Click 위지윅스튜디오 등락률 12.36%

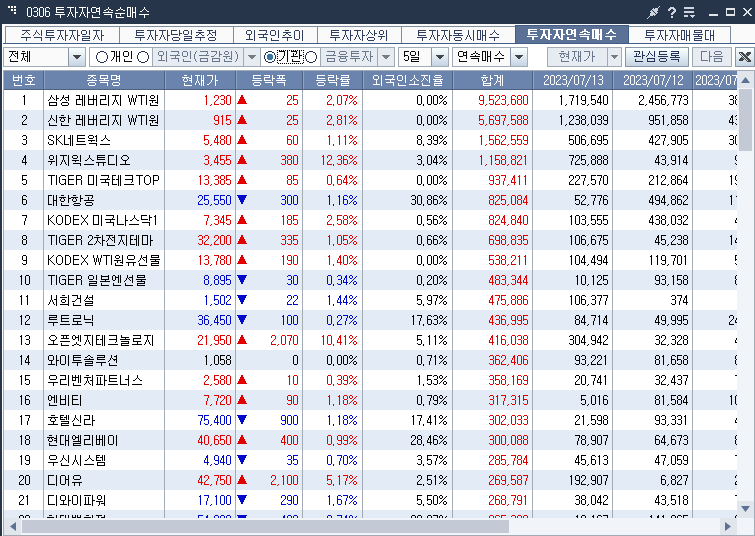coord(339,160)
